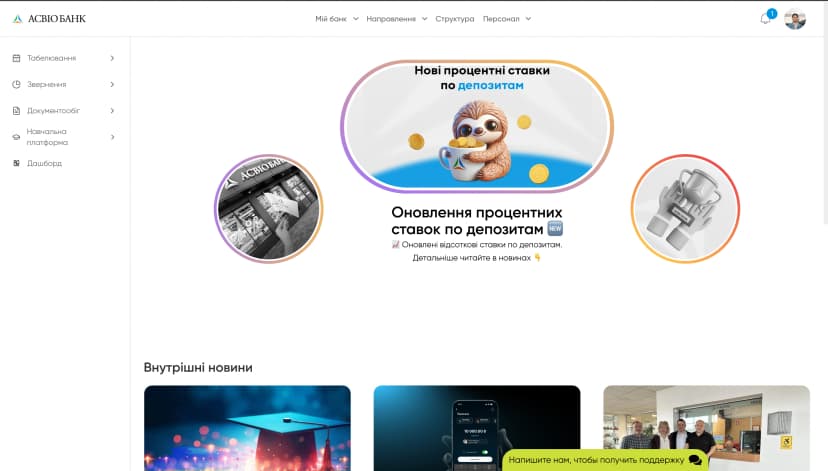The height and width of the screenshot is (471, 828).
Task: Open the Персонал dropdown arrow
Action: (528, 18)
